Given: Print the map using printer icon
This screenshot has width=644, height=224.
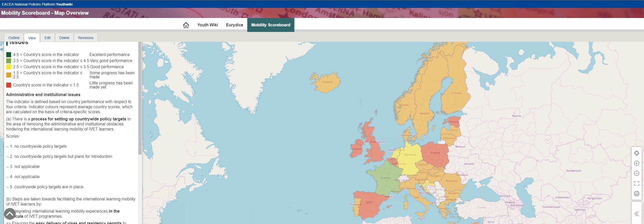Looking at the screenshot, I should [636, 194].
